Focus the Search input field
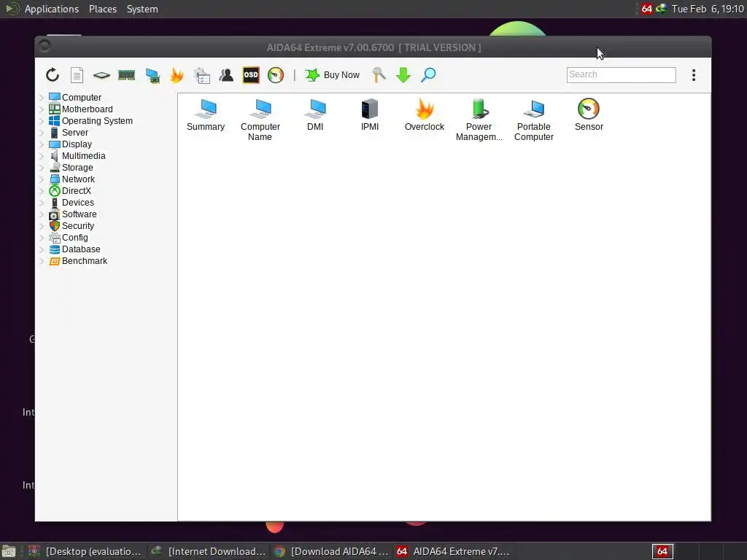The width and height of the screenshot is (747, 560). [x=622, y=75]
